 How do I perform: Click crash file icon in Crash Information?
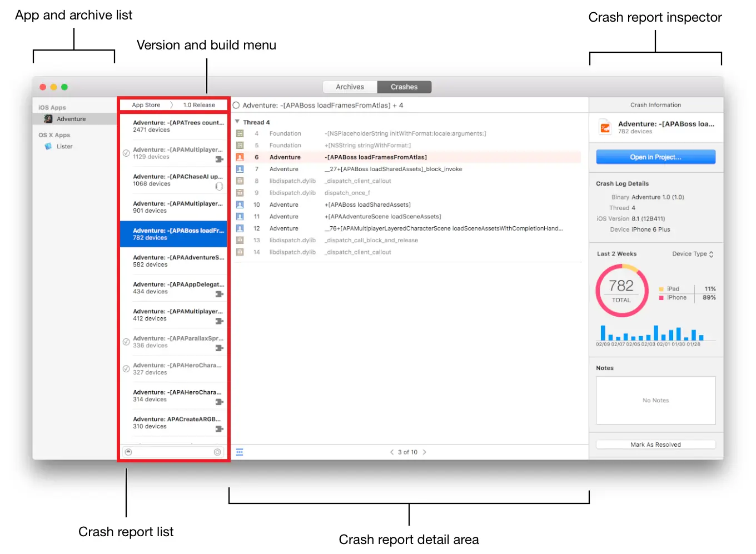[x=605, y=127]
